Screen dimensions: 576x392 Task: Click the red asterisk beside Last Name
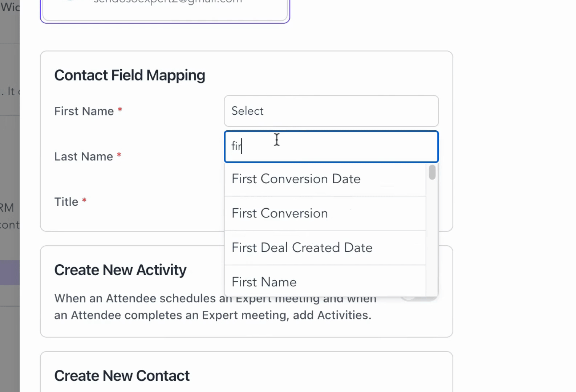tap(119, 156)
